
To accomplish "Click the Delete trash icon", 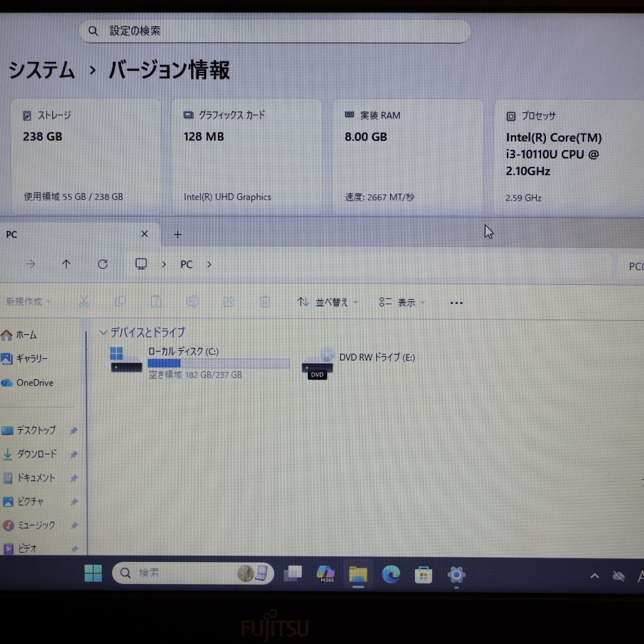I will [x=265, y=302].
